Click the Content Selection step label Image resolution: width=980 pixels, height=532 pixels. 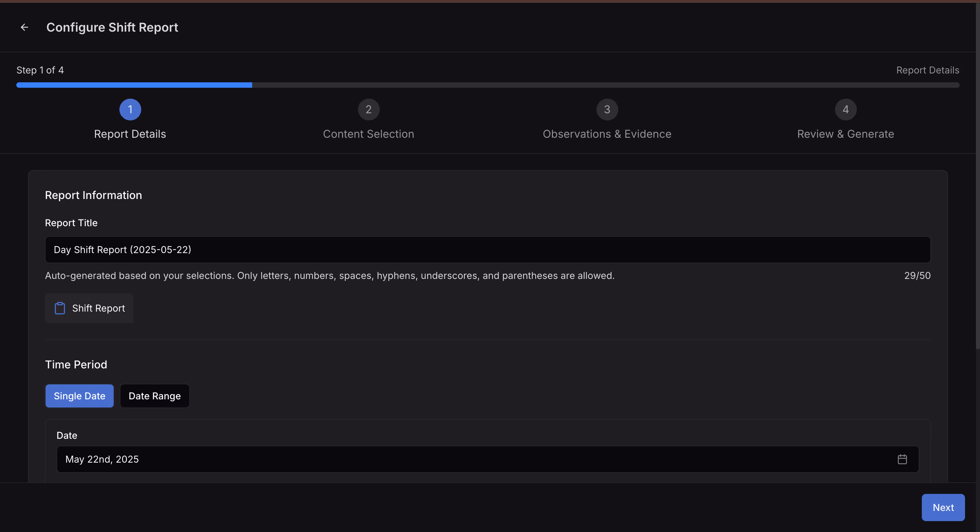[368, 134]
